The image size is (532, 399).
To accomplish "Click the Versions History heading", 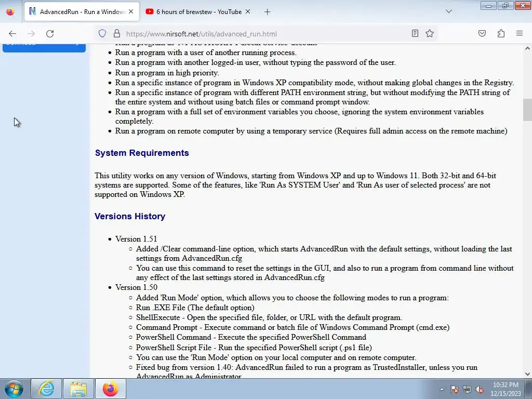I will pos(130,217).
